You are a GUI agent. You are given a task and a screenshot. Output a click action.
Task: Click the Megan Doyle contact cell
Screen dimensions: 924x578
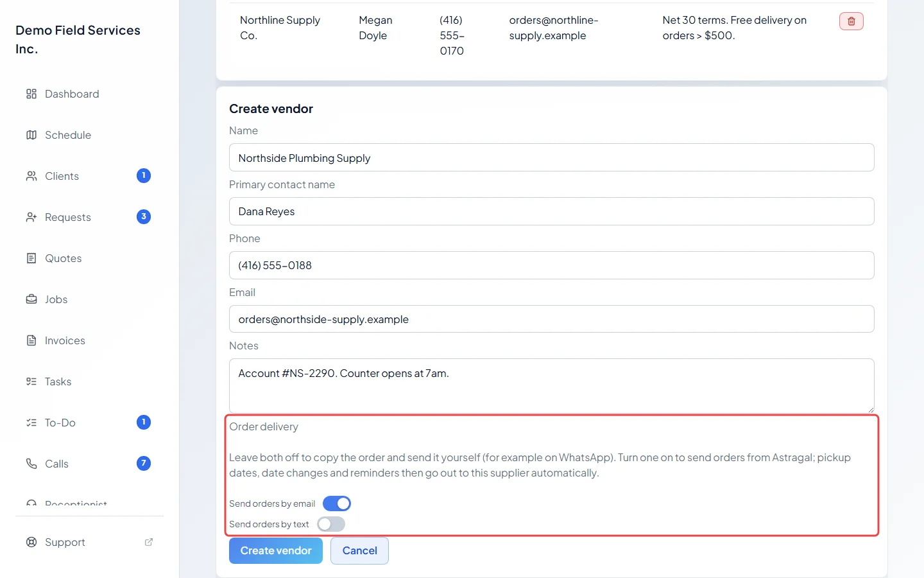[375, 28]
